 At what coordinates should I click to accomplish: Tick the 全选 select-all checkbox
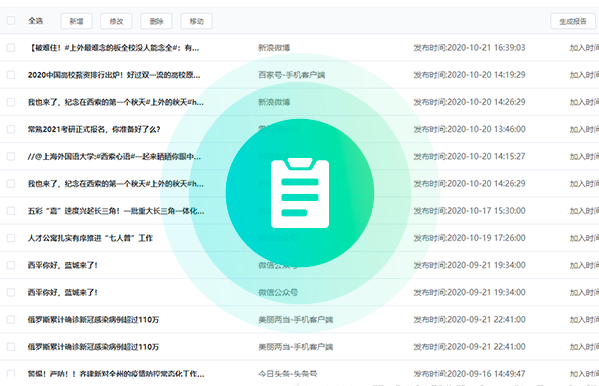tap(11, 21)
